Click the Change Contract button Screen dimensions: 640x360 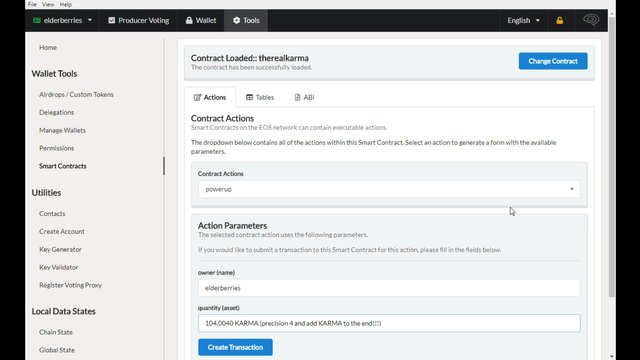pyautogui.click(x=553, y=61)
